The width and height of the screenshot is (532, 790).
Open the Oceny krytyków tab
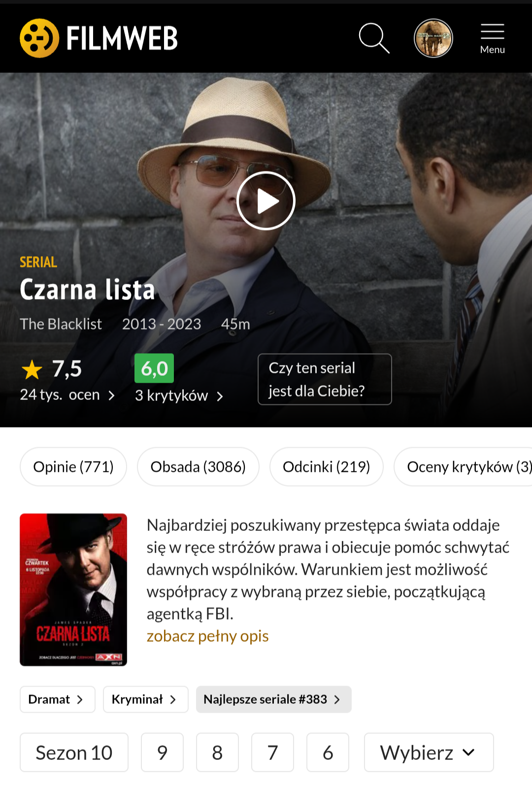point(463,466)
